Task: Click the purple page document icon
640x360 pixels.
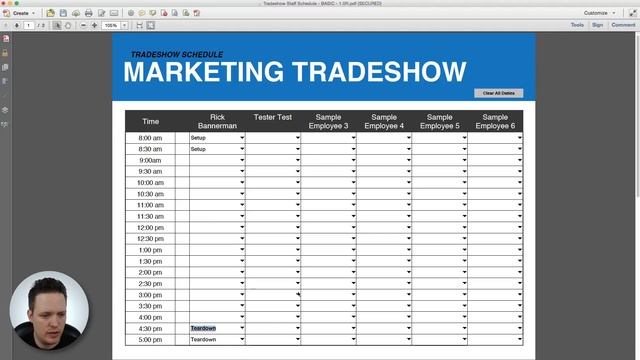Action: [x=175, y=13]
